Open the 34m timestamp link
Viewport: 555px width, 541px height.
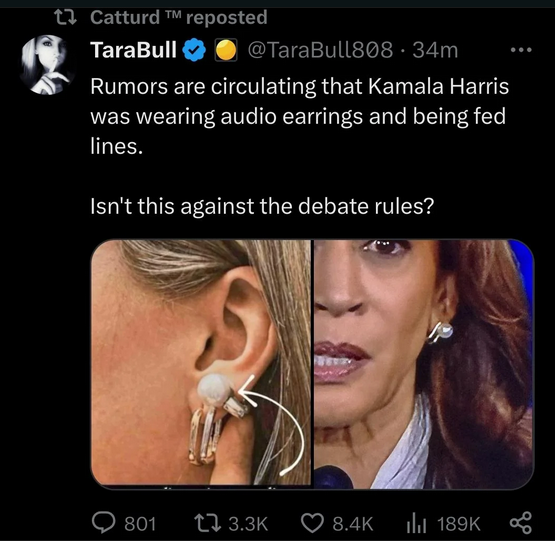tap(435, 50)
